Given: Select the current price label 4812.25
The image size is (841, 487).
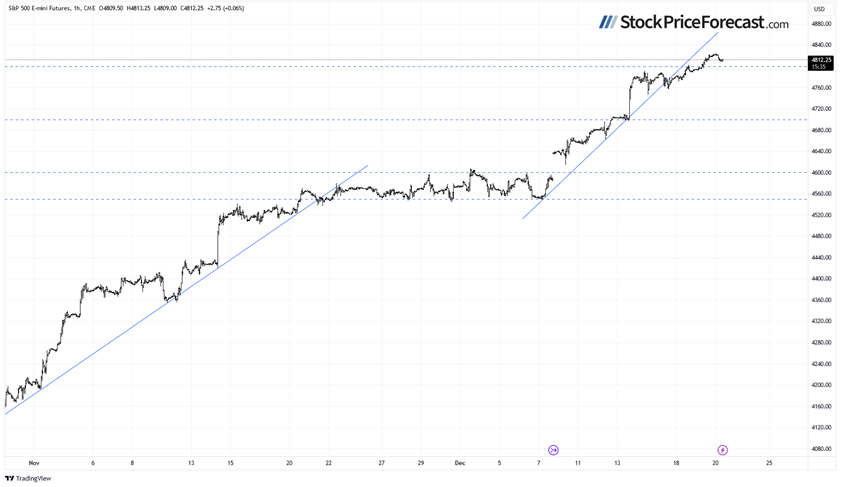Looking at the screenshot, I should point(820,60).
